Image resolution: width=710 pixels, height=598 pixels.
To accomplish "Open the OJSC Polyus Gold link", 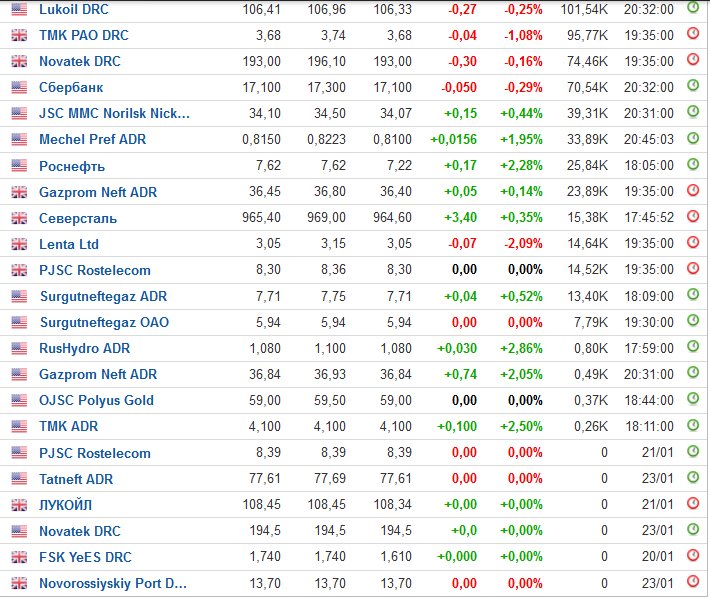I will click(96, 401).
